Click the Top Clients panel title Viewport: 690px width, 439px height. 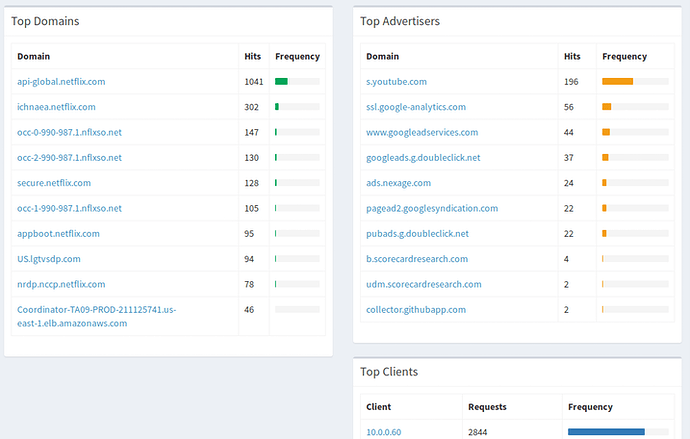[x=389, y=372]
